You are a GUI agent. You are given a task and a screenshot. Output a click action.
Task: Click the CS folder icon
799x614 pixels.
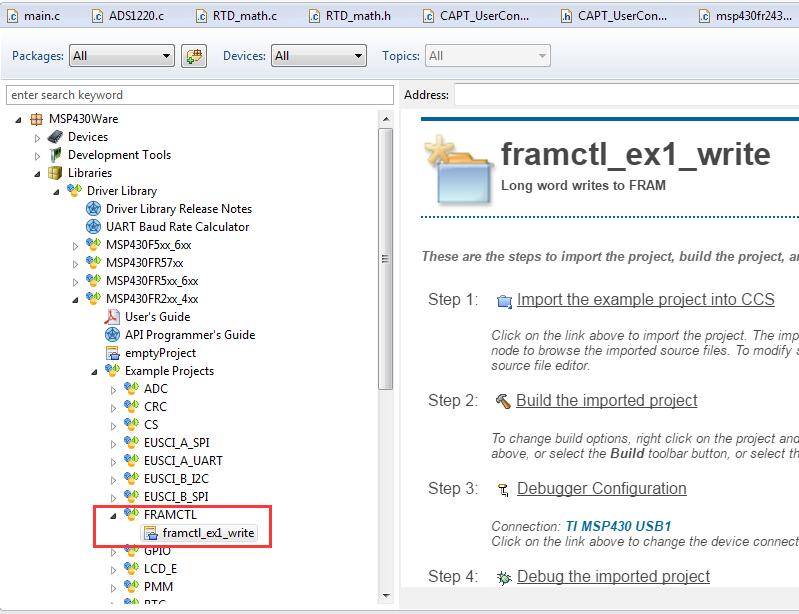click(131, 424)
